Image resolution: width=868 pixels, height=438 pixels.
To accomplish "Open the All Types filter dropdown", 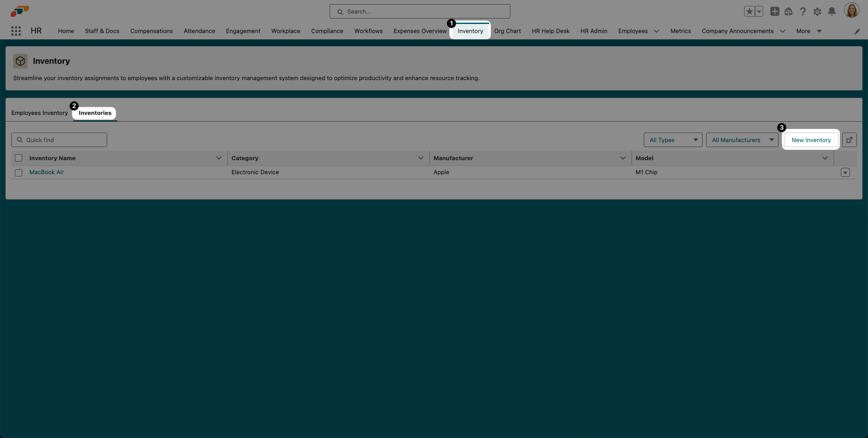I will (673, 140).
